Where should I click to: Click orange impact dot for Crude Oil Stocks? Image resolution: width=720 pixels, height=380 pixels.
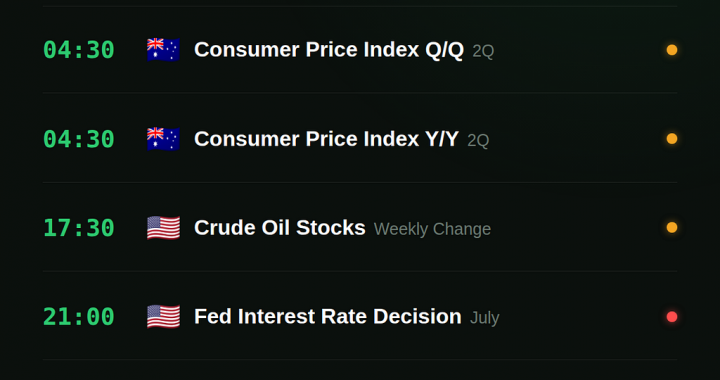pos(672,228)
